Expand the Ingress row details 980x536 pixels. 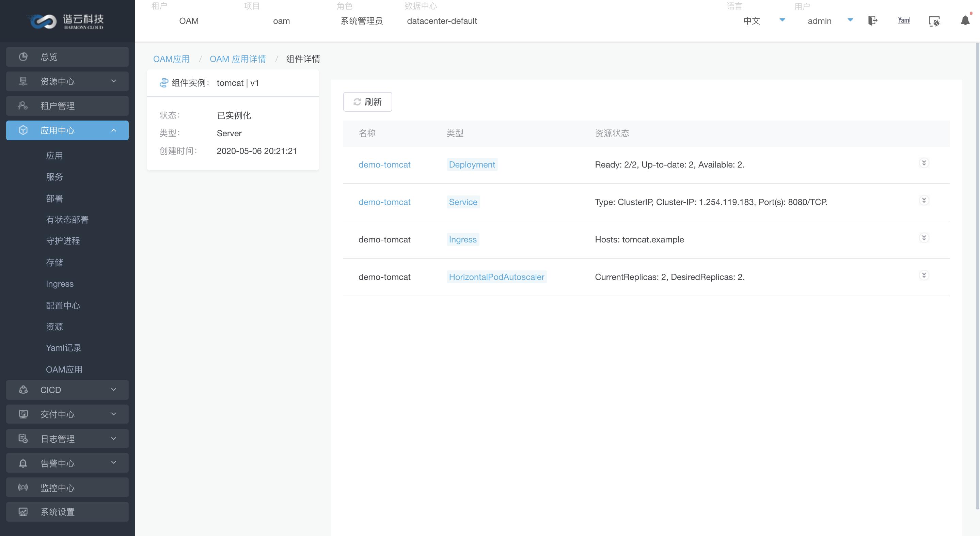tap(924, 238)
